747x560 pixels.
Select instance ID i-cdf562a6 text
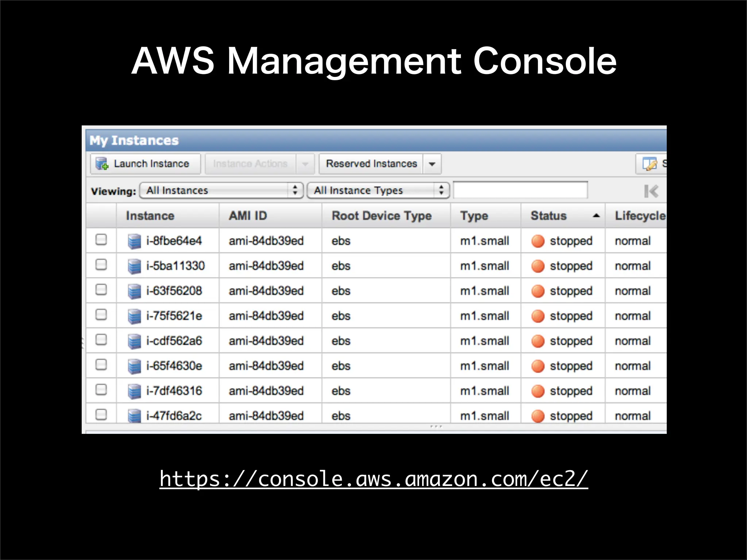tap(174, 341)
